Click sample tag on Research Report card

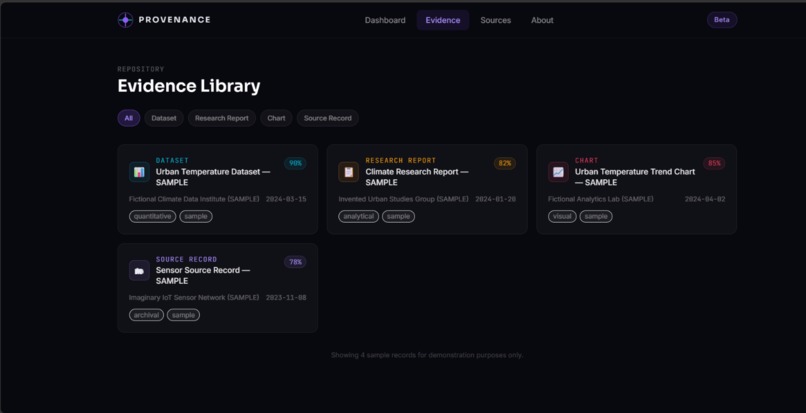pyautogui.click(x=398, y=217)
